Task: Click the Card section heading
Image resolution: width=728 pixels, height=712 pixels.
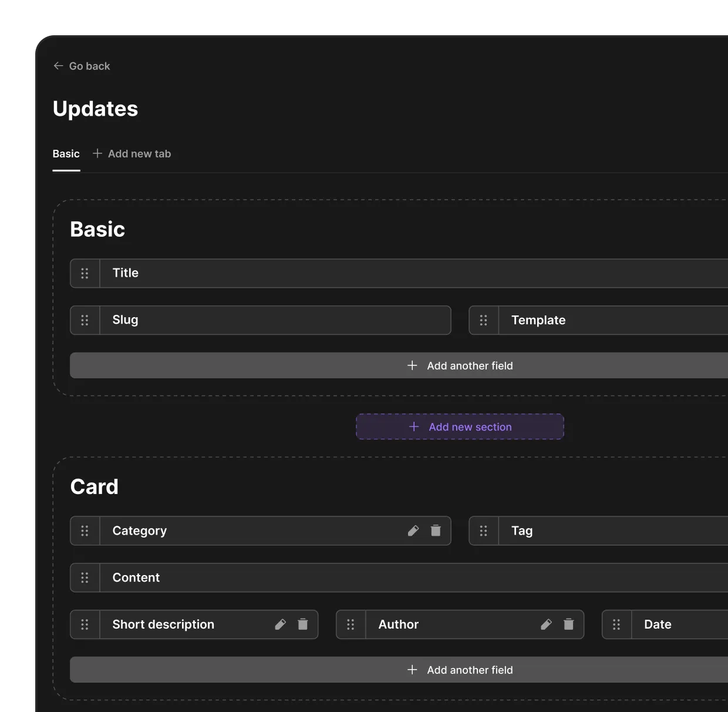Action: point(95,486)
